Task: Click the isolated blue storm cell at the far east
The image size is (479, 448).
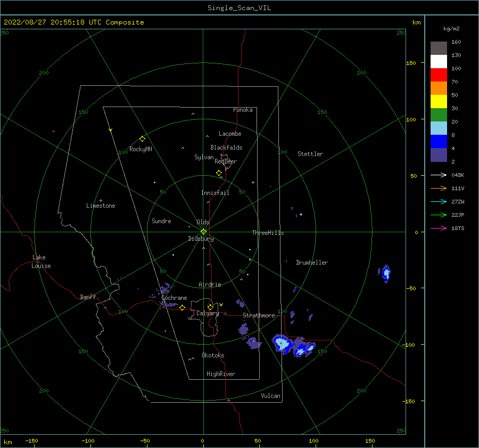Action: tap(386, 273)
